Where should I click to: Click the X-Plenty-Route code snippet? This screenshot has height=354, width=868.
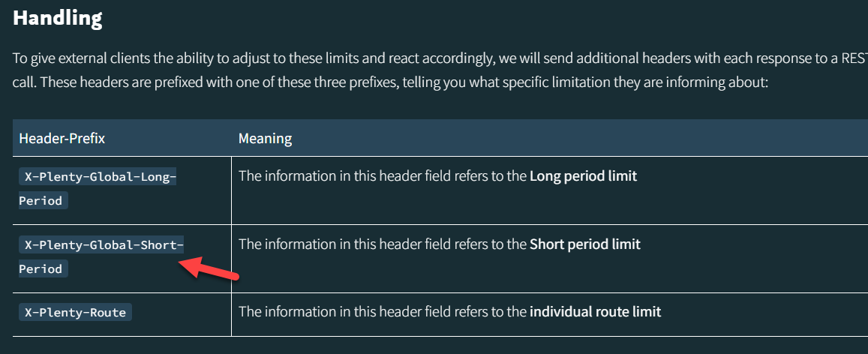tap(75, 313)
